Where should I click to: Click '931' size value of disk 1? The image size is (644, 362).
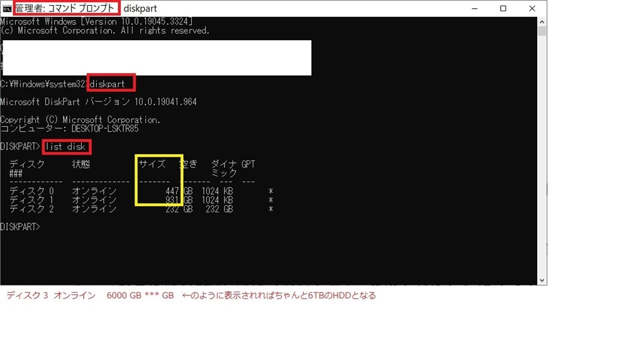click(x=172, y=200)
